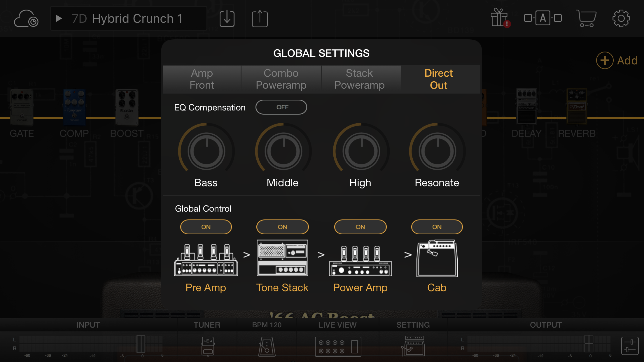Open the Live View pedalboard icon
Image resolution: width=644 pixels, height=362 pixels.
pyautogui.click(x=338, y=346)
